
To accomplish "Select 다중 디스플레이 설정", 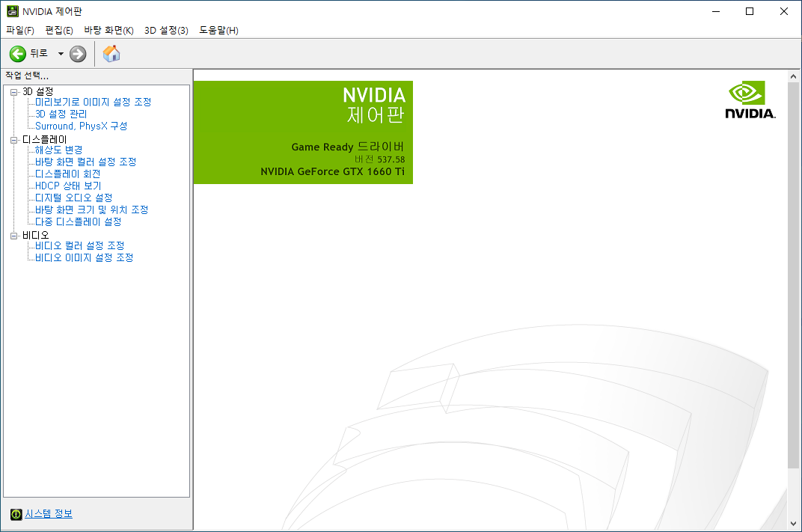I will pos(79,221).
